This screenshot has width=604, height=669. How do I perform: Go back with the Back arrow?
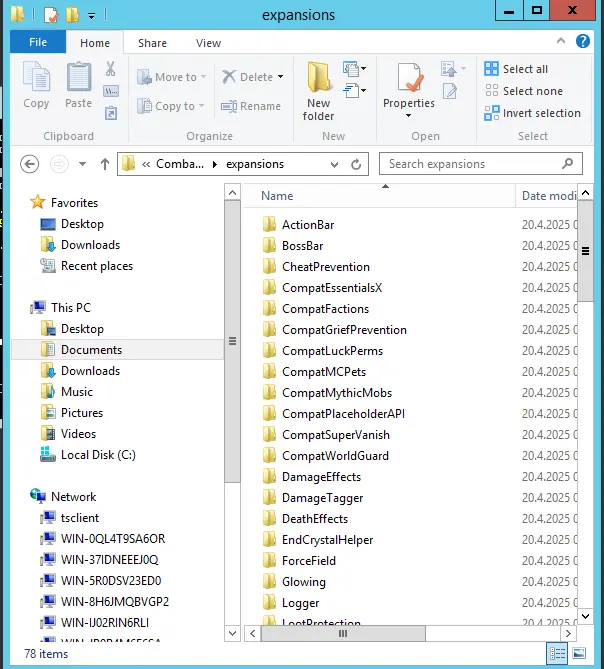(29, 164)
